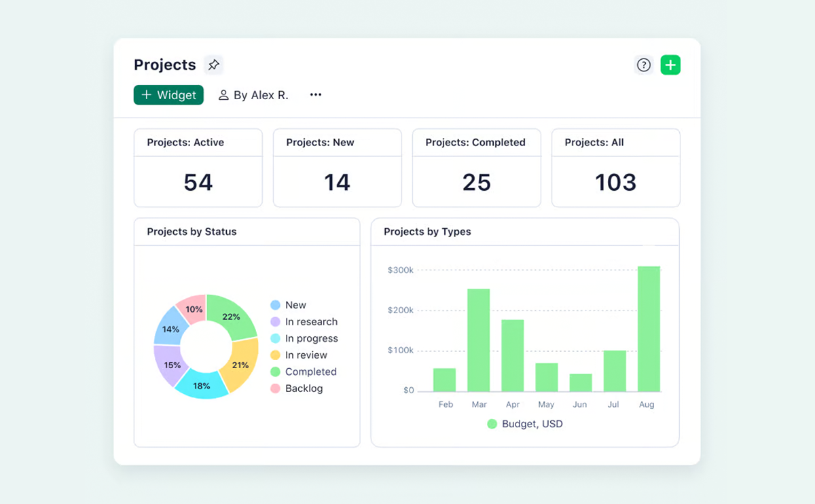Click the Completed green legend swatch
This screenshot has width=815, height=504.
click(x=275, y=372)
